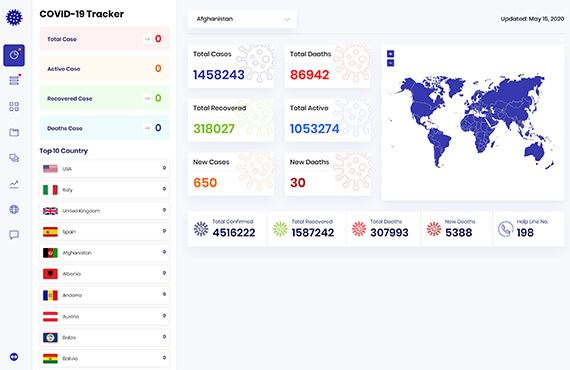The height and width of the screenshot is (370, 570).
Task: Click the Deaths Case summary card
Action: point(104,128)
